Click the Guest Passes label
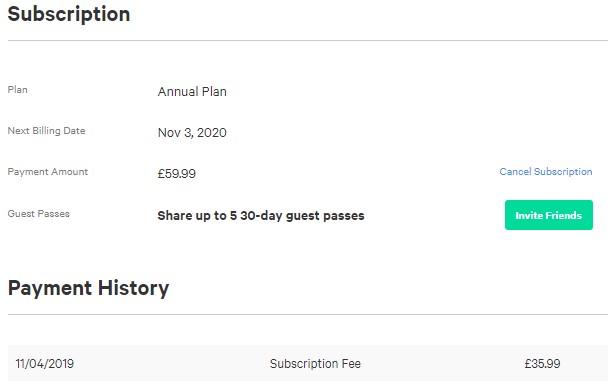 coord(39,214)
